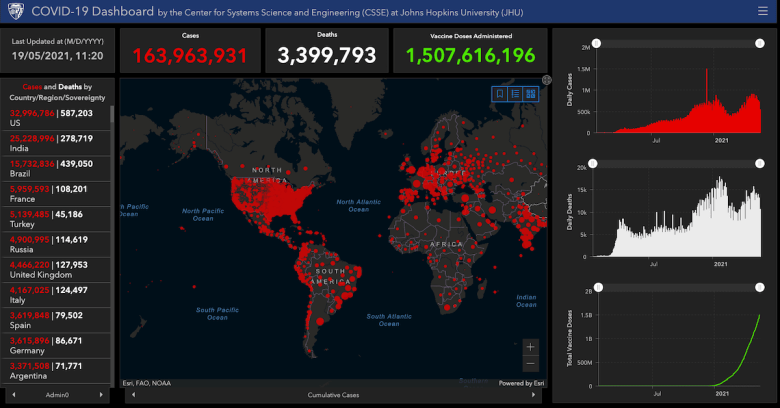The width and height of the screenshot is (780, 408).
Task: Select the Brazil row in country list
Action: pyautogui.click(x=55, y=169)
